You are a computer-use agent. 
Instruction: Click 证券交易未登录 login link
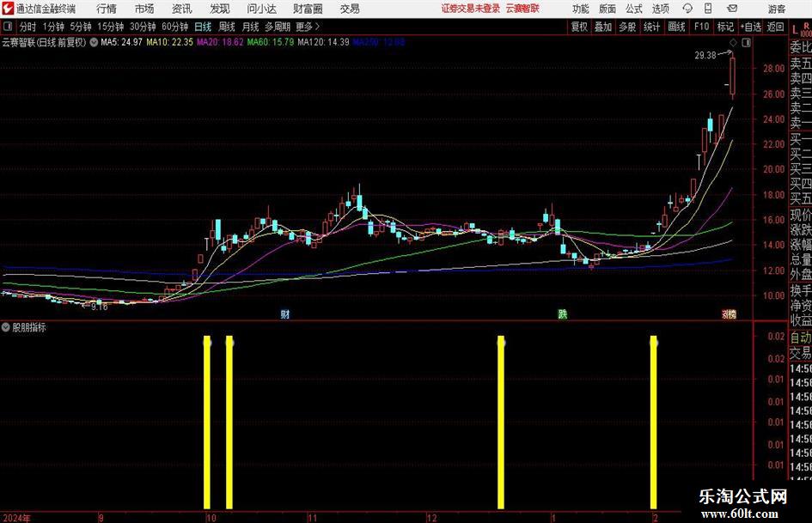471,9
